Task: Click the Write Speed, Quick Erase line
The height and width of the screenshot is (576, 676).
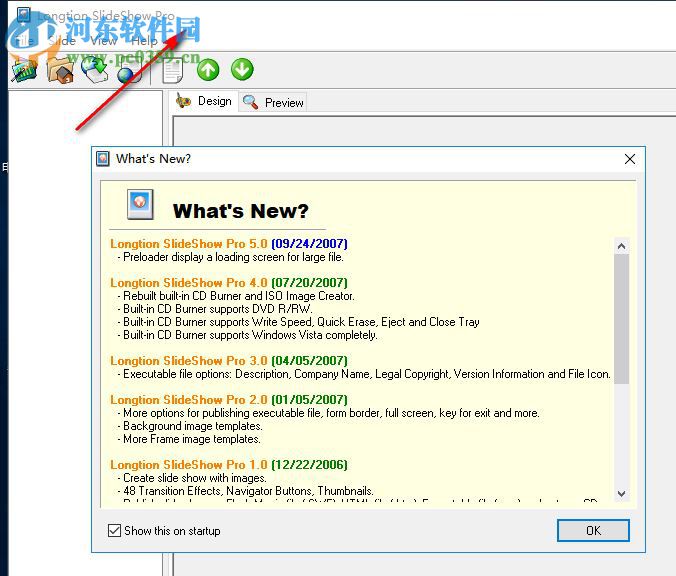Action: 299,322
